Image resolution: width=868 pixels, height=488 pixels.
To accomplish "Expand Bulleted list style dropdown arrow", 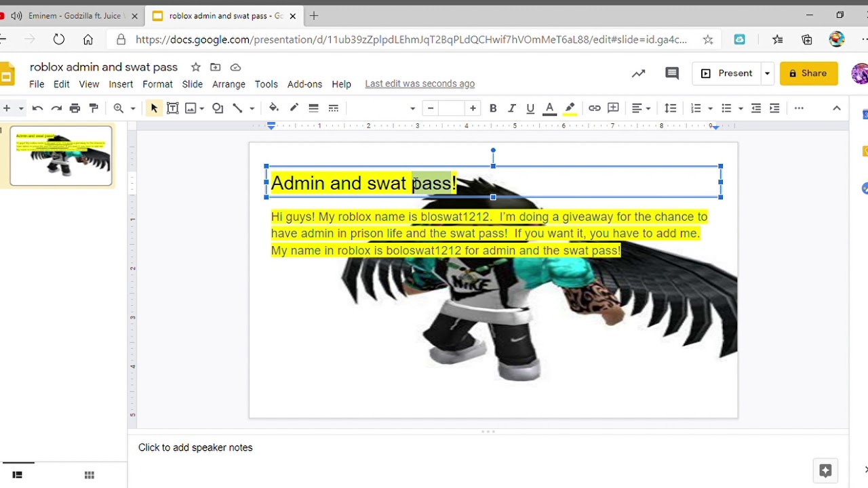I will click(x=741, y=108).
